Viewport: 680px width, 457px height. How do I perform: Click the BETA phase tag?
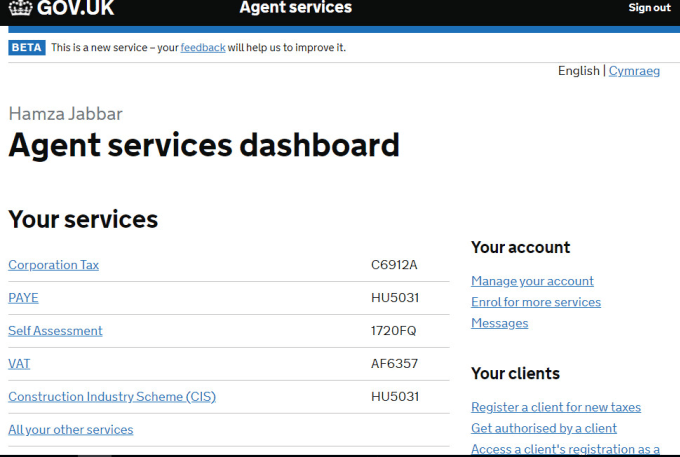pos(27,47)
